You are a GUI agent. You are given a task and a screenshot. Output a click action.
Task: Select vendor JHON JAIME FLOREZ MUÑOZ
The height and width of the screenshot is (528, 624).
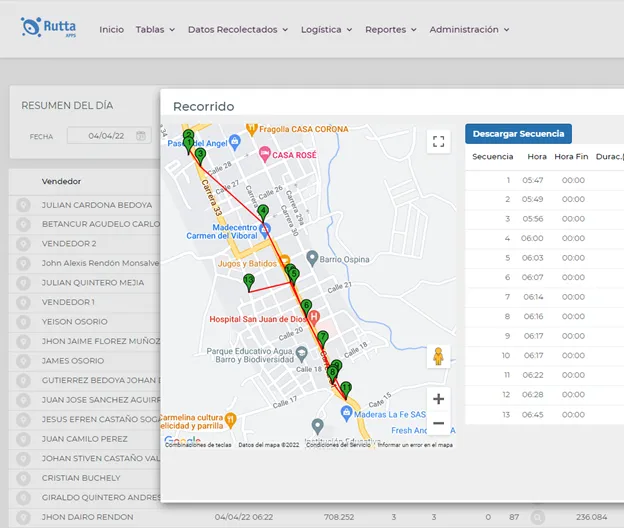[85, 341]
